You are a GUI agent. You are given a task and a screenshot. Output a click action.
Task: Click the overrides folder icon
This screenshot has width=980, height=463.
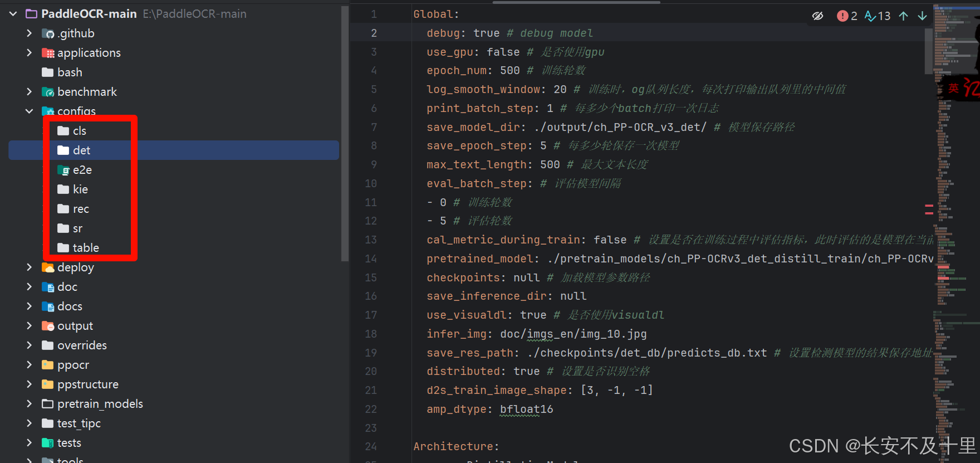(x=48, y=345)
